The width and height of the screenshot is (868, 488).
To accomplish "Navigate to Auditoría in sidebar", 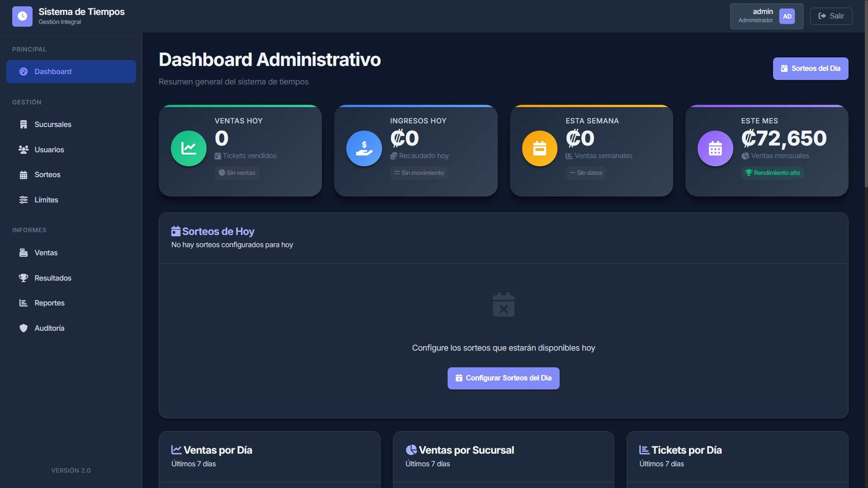I will pos(49,328).
